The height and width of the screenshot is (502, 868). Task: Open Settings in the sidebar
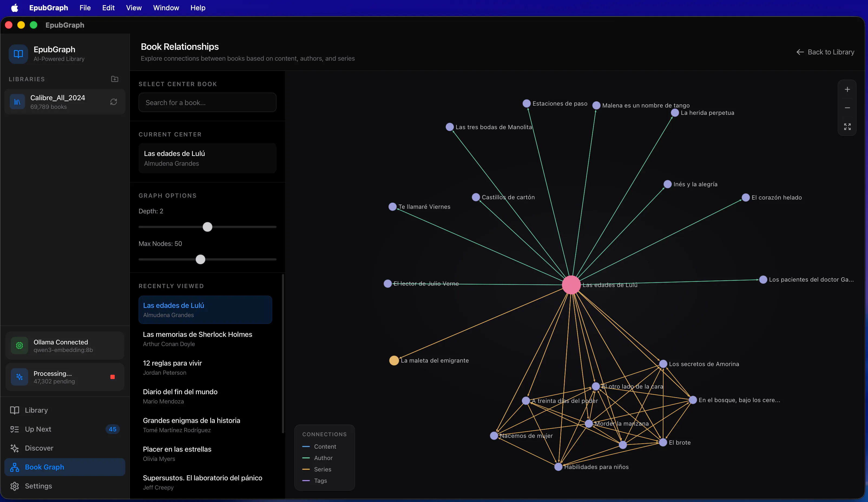tap(64, 486)
